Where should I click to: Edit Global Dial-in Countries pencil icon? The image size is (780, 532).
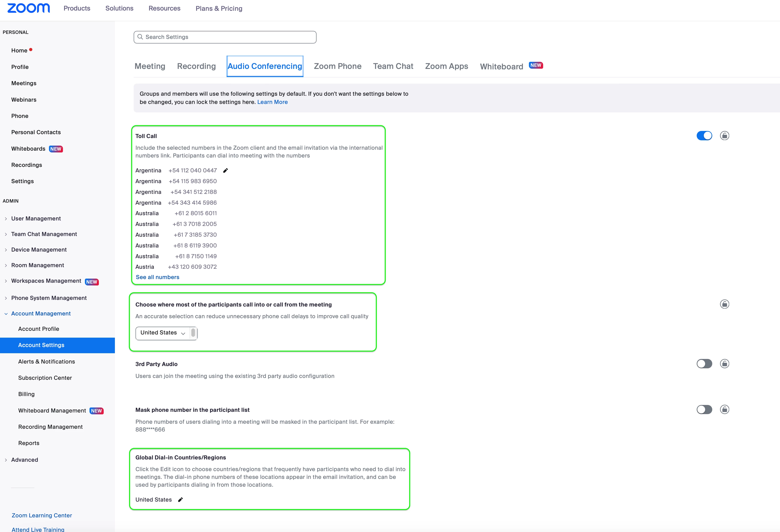click(x=180, y=500)
